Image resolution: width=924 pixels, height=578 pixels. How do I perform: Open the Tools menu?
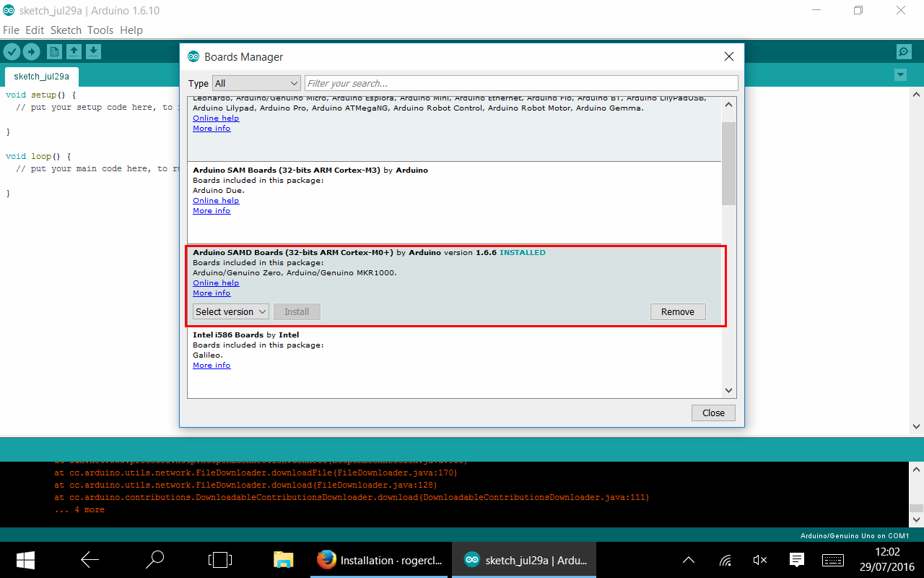100,30
